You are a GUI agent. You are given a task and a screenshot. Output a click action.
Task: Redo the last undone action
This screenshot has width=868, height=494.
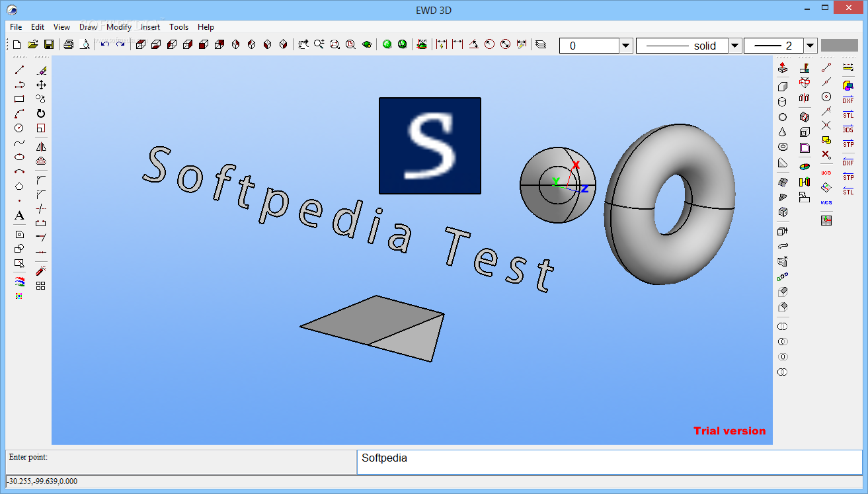click(x=120, y=44)
